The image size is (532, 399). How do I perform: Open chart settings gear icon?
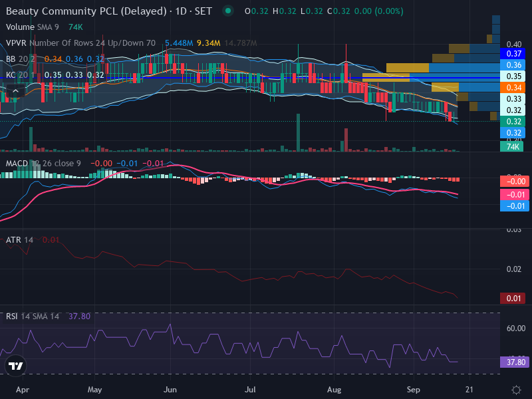(516, 390)
